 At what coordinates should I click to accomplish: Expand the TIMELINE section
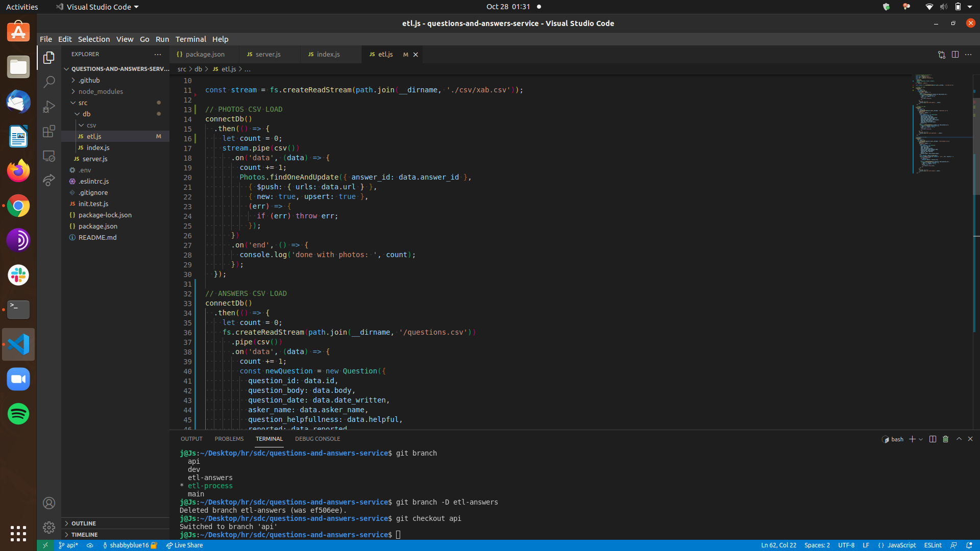tap(84, 535)
